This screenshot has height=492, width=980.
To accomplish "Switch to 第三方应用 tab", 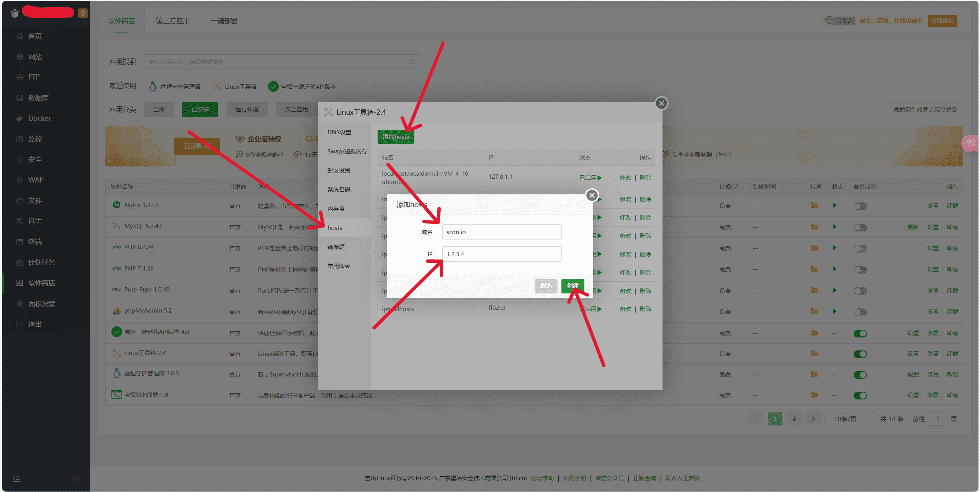I will (x=173, y=21).
